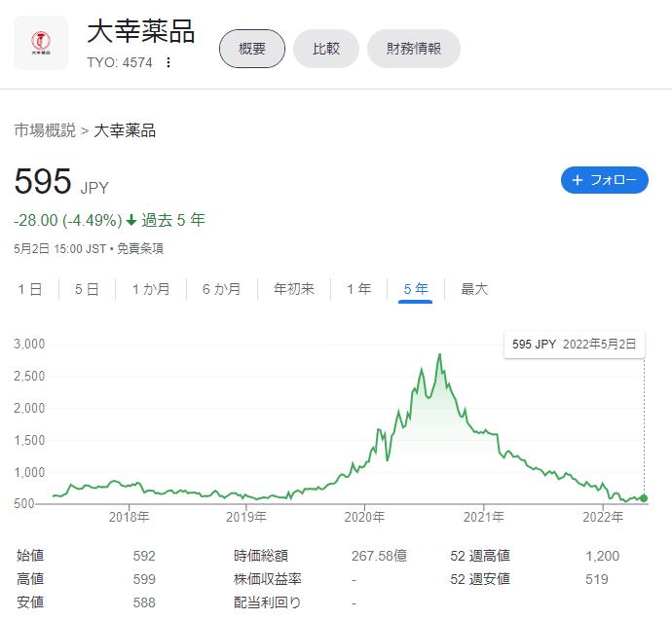Screen dimensions: 672x620
Task: Switch to the 比較 tab
Action: (325, 49)
